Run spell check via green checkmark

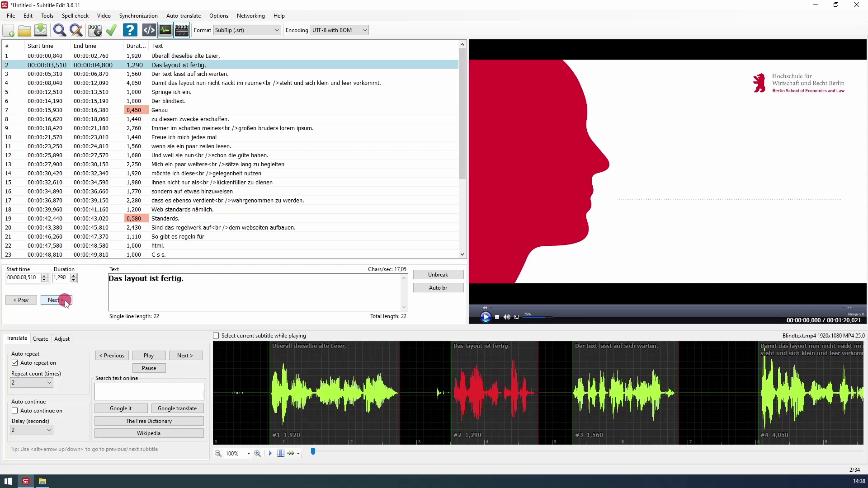111,30
